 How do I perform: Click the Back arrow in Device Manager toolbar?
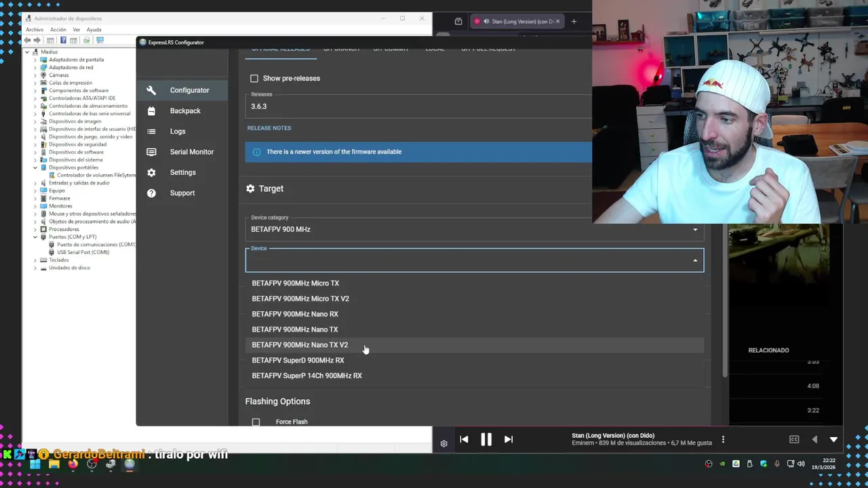[28, 40]
